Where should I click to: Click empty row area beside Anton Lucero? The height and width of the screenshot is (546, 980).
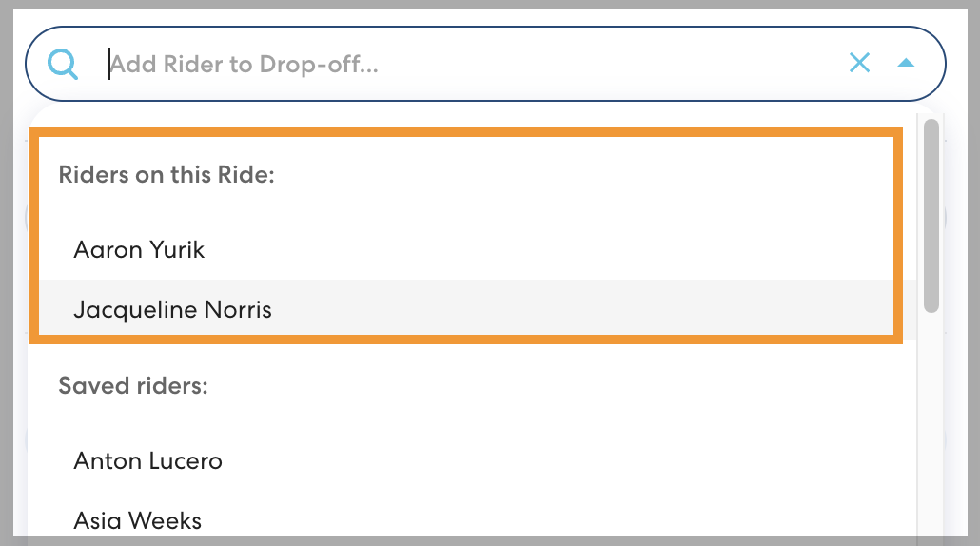(x=571, y=461)
